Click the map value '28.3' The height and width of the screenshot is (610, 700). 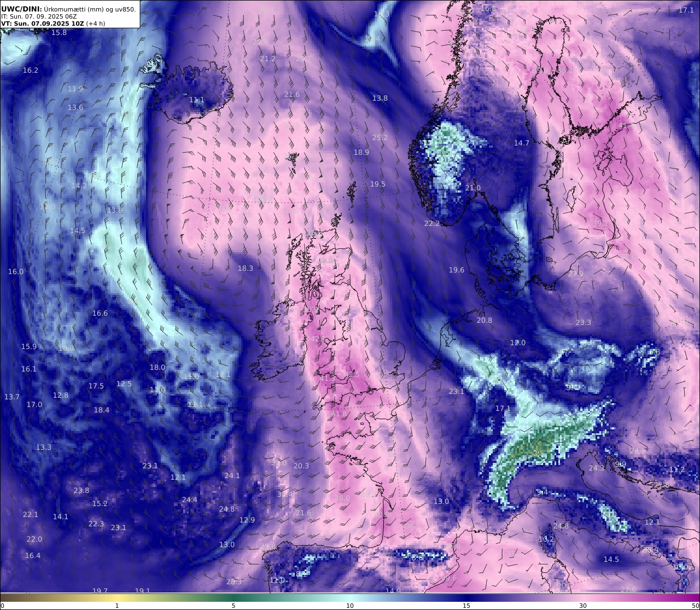pyautogui.click(x=234, y=582)
